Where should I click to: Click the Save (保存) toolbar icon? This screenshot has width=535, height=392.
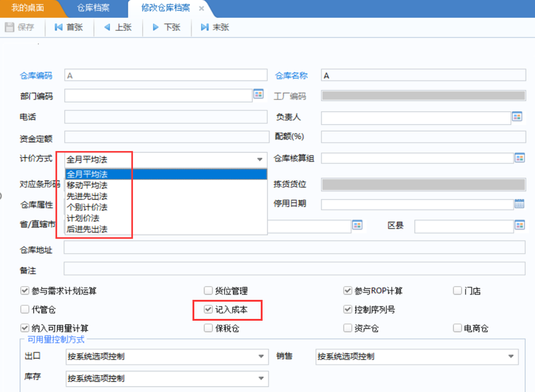(x=9, y=28)
